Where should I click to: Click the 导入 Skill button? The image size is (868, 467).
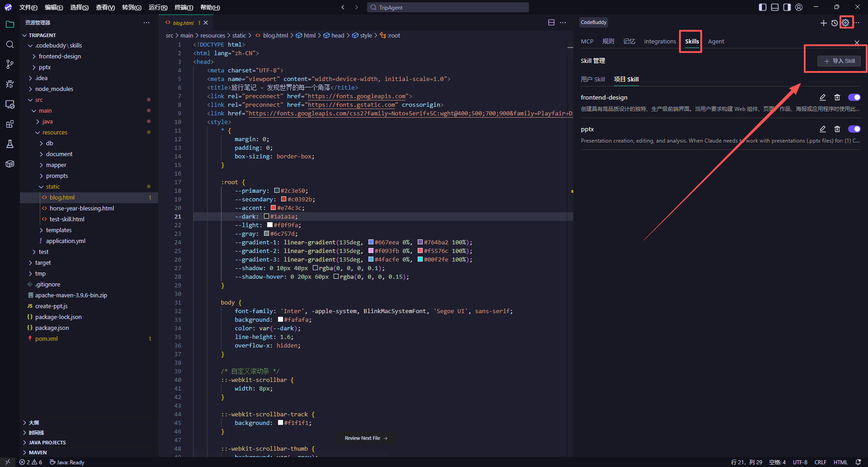click(839, 61)
